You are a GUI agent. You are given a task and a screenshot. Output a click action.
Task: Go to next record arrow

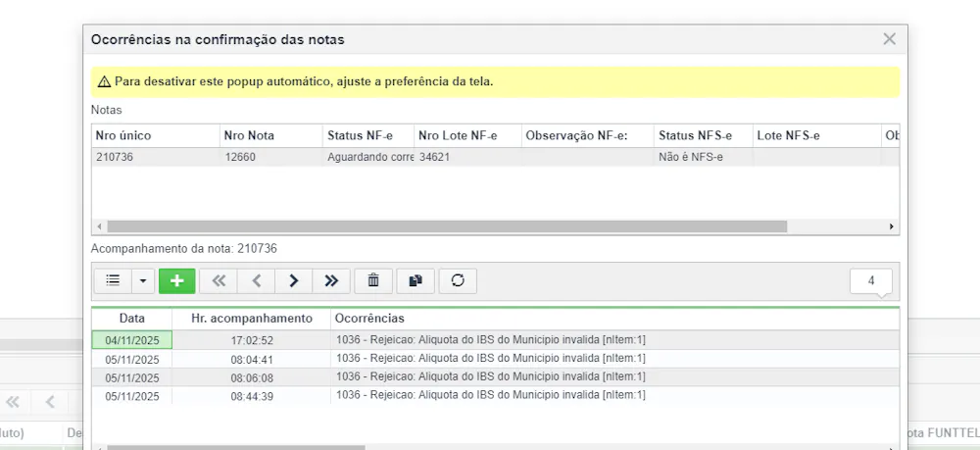(294, 280)
